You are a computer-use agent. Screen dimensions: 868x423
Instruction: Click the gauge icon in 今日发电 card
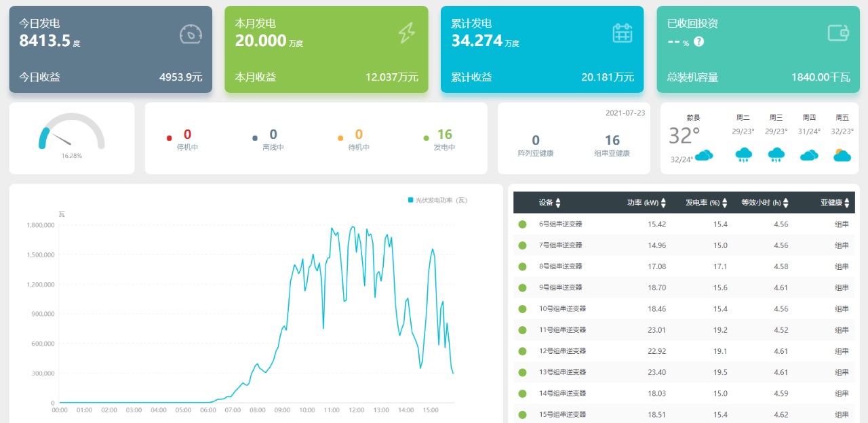click(191, 34)
